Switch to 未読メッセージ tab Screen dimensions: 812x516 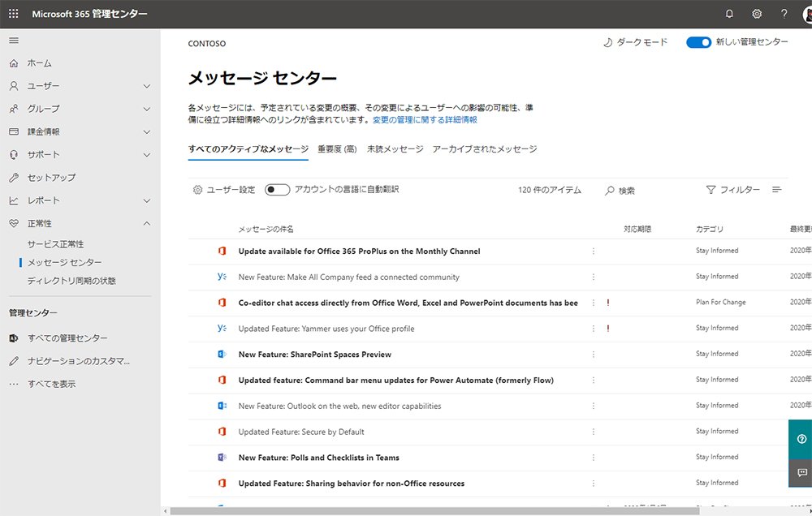click(x=395, y=149)
